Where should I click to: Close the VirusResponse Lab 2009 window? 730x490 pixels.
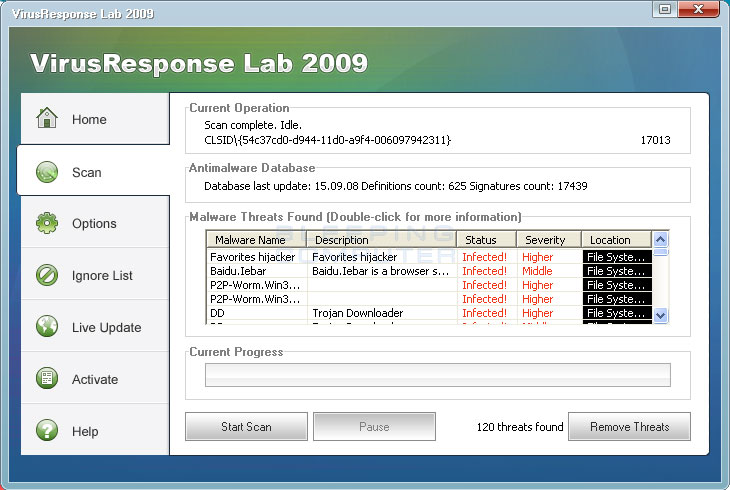[x=698, y=9]
